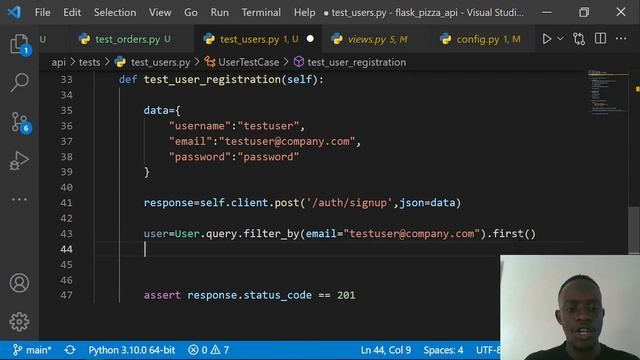640x360 pixels.
Task: Click the data={ line
Action: (x=162, y=111)
